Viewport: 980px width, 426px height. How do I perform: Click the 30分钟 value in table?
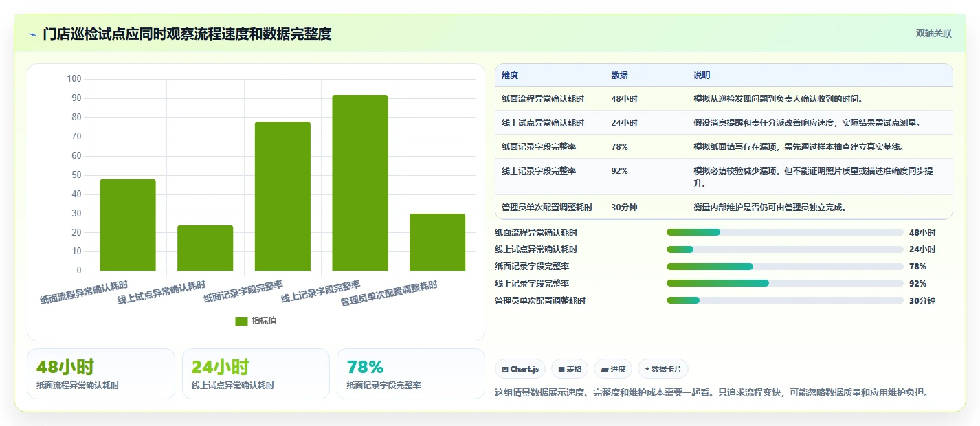point(624,207)
